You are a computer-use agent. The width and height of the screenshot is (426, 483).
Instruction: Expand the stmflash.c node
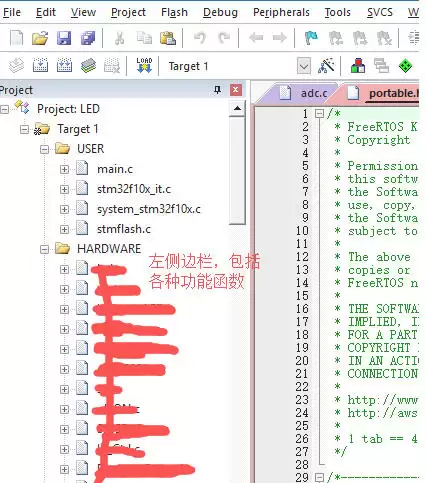click(64, 229)
